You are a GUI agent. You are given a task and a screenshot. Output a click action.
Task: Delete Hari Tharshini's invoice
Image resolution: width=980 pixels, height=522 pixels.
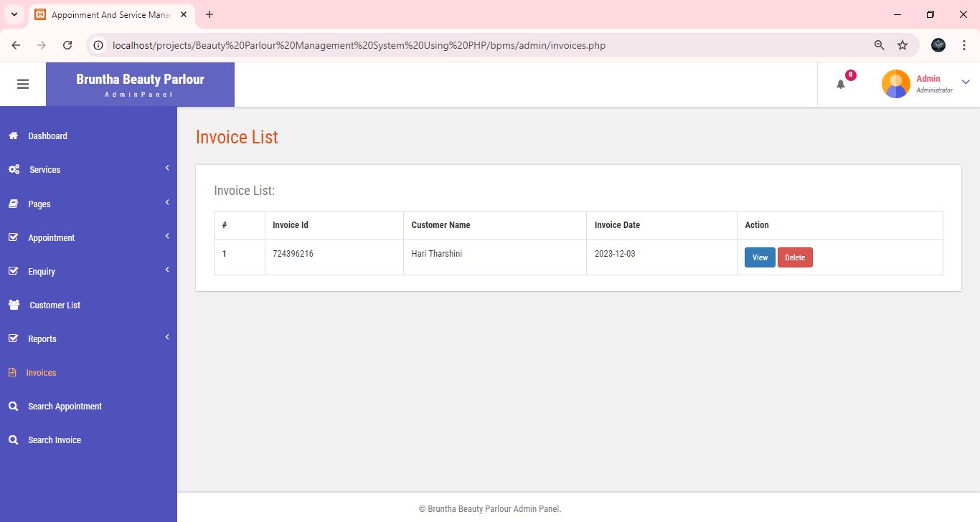(795, 257)
